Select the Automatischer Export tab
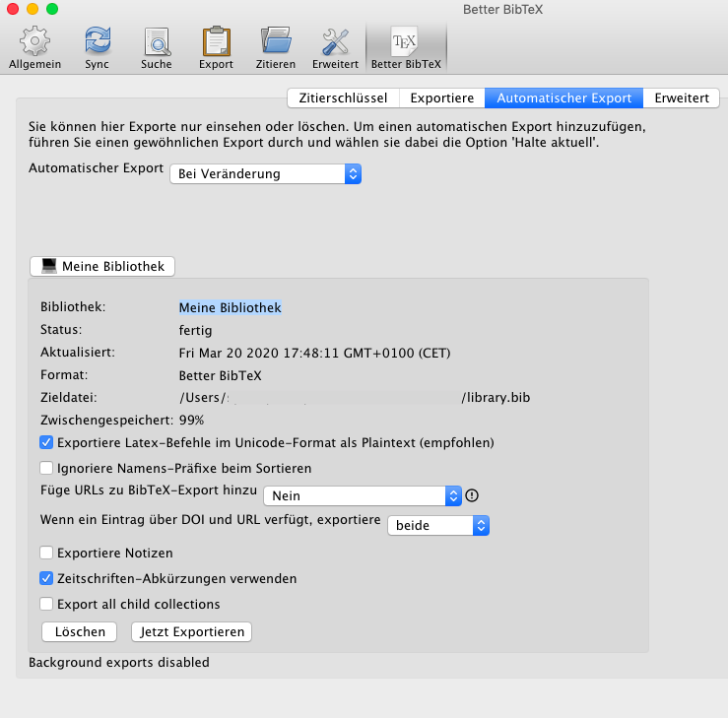Image resolution: width=728 pixels, height=718 pixels. pos(564,98)
